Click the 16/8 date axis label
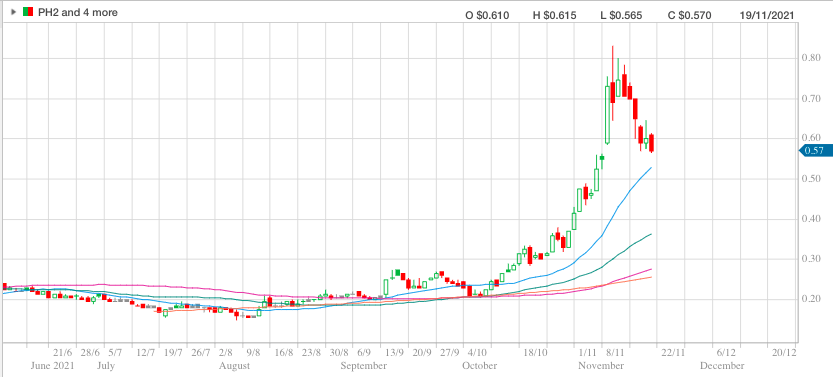 click(285, 353)
